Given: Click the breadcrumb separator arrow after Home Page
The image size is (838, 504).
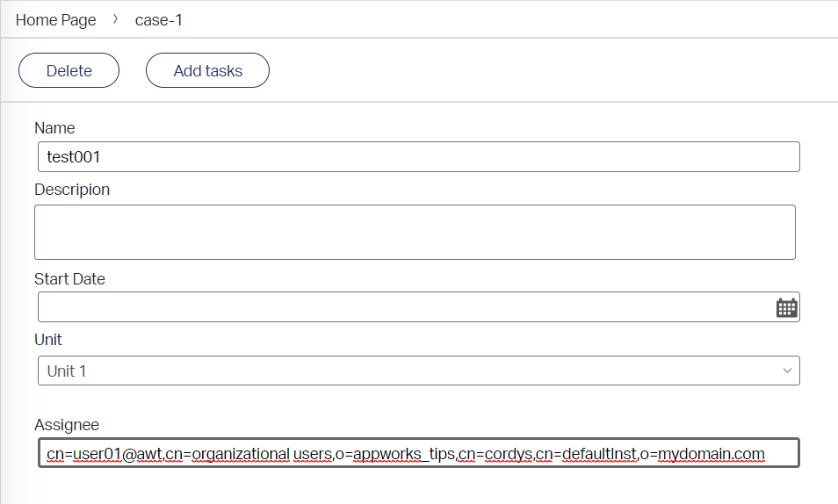Looking at the screenshot, I should coord(116,19).
